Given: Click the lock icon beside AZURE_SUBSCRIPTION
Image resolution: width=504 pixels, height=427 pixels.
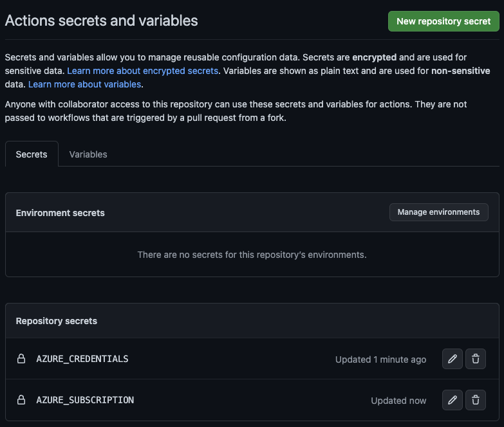Looking at the screenshot, I should point(21,400).
